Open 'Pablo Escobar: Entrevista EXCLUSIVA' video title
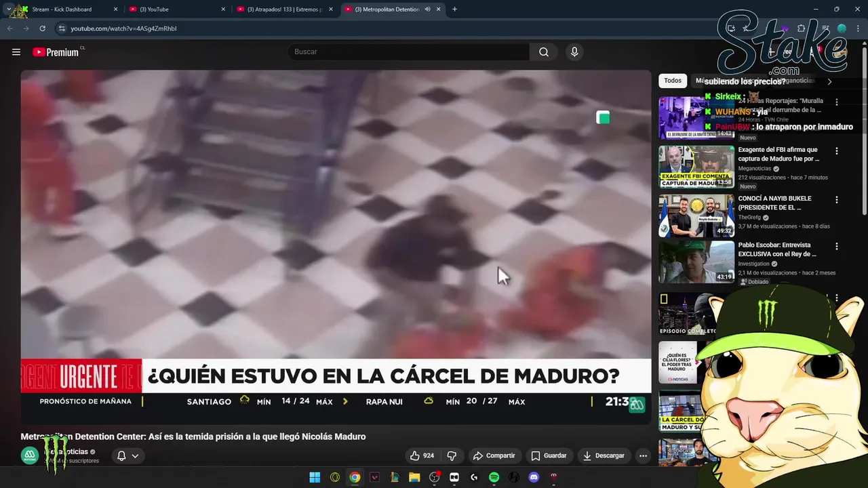 777,249
